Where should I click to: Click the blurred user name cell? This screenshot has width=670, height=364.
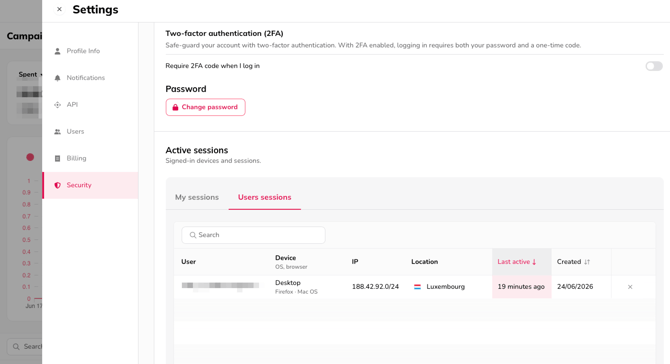220,286
